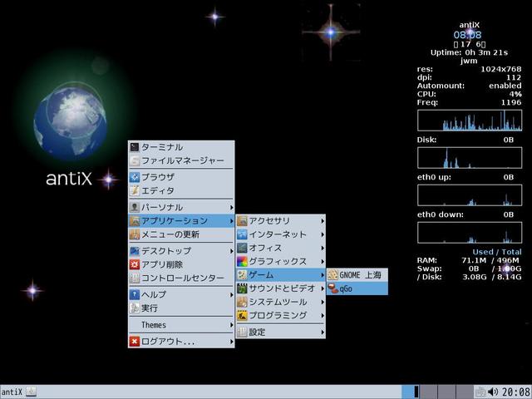Open ターミナル from the menu
Image resolution: width=532 pixels, height=399 pixels.
(x=181, y=147)
